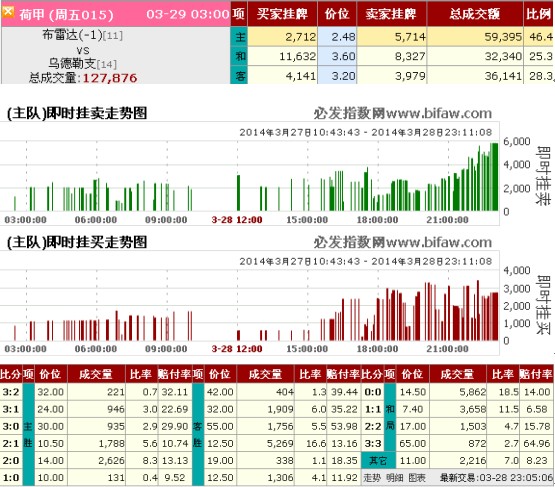The height and width of the screenshot is (487, 555).
Task: Close the match panel with the orange X icon
Action: click(x=8, y=12)
